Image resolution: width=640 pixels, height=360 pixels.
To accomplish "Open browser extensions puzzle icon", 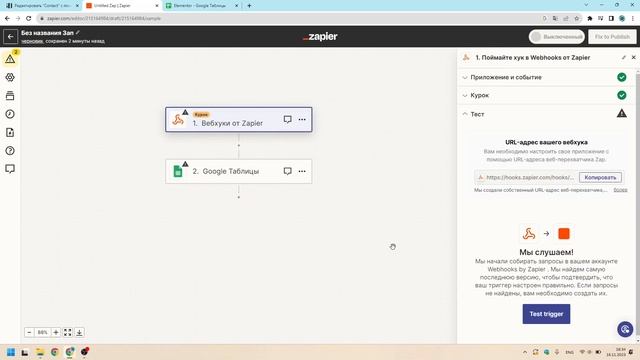I will pos(589,18).
